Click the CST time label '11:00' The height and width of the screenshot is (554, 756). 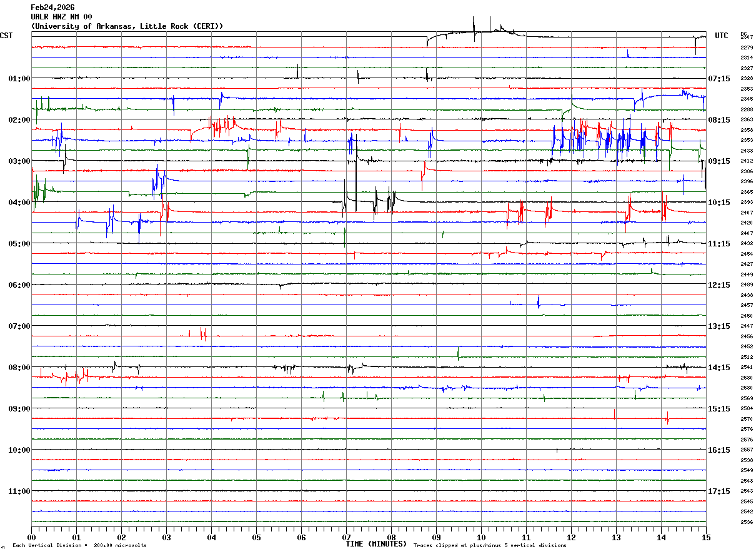(x=19, y=491)
